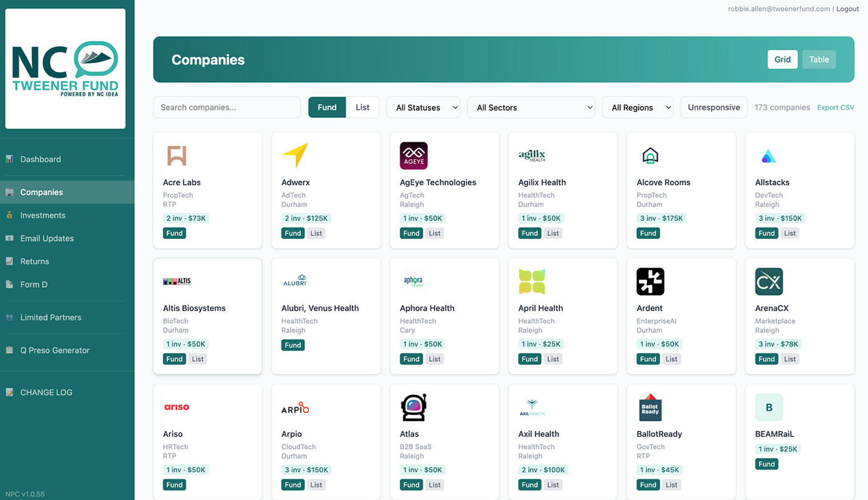The width and height of the screenshot is (868, 500).
Task: Click the Fund tag on BEAMRaiL card
Action: tap(767, 464)
